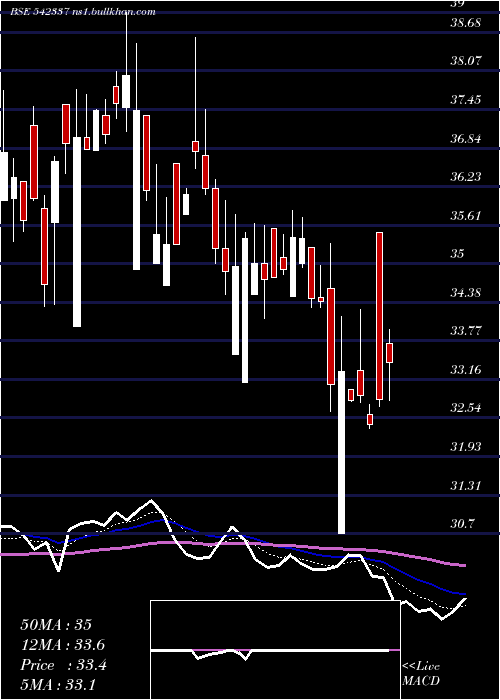This screenshot has width=500, height=700.
Task: Select the 32.54 price axis label
Action: coord(466,408)
